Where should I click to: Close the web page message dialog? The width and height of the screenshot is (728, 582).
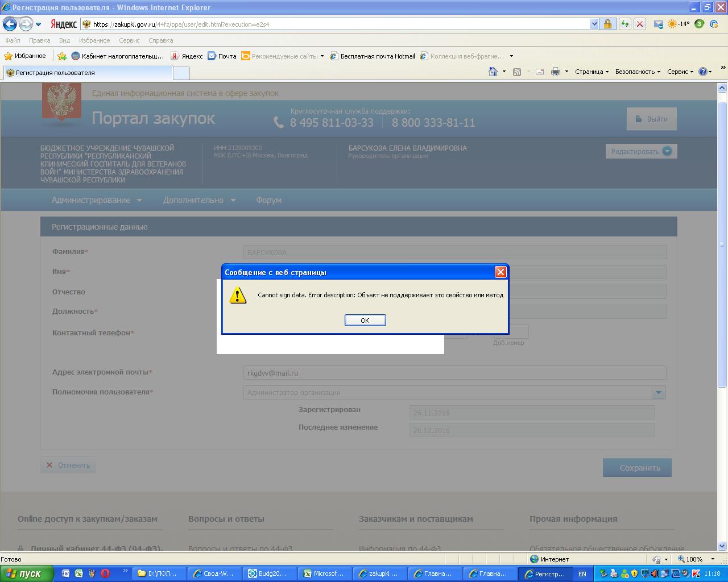coord(500,272)
